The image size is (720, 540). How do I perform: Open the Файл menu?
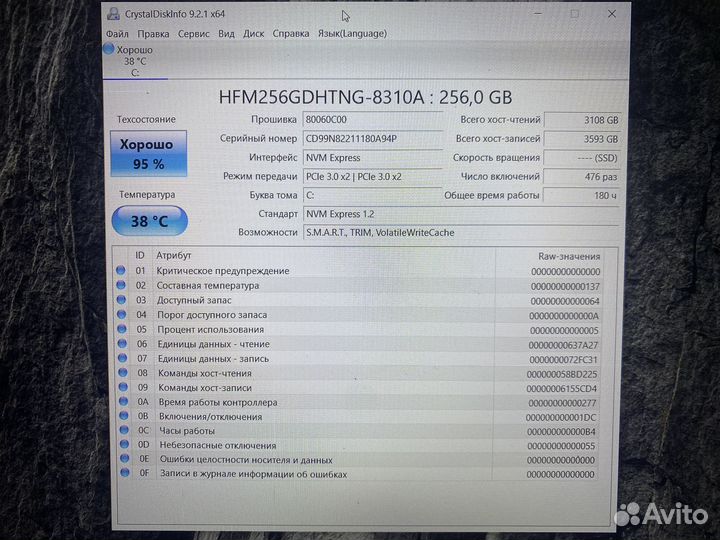(x=117, y=34)
